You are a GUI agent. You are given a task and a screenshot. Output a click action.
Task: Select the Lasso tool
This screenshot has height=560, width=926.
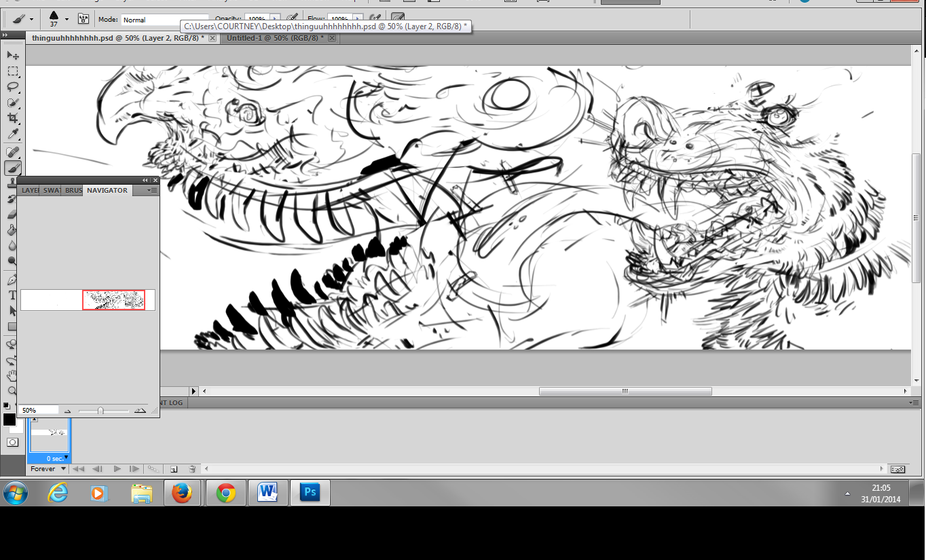coord(12,87)
